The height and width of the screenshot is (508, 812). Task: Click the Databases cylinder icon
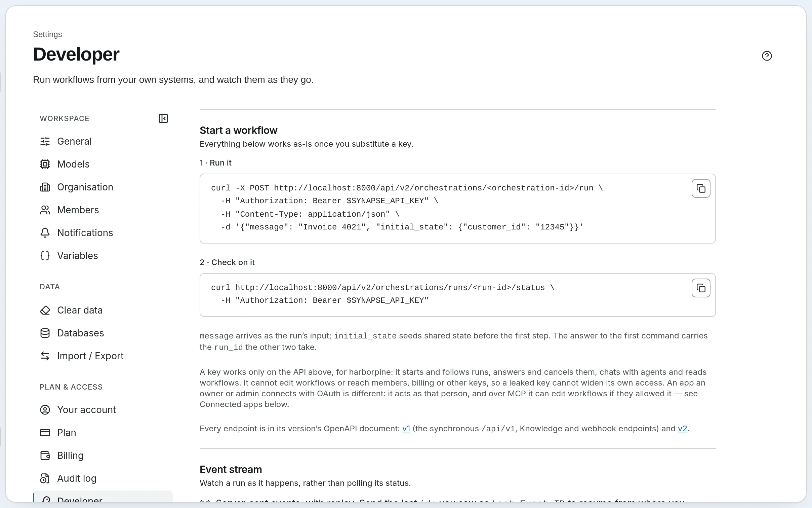pos(45,333)
